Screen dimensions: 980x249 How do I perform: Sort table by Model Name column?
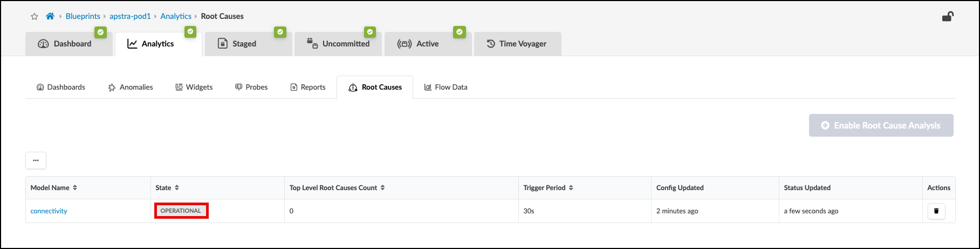tap(75, 188)
